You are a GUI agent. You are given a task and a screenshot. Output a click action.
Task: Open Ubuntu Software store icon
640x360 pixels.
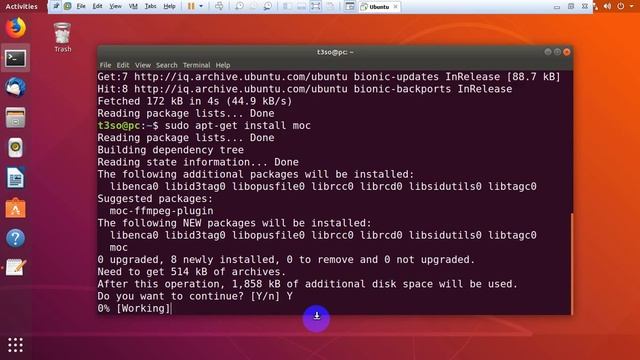[16, 208]
